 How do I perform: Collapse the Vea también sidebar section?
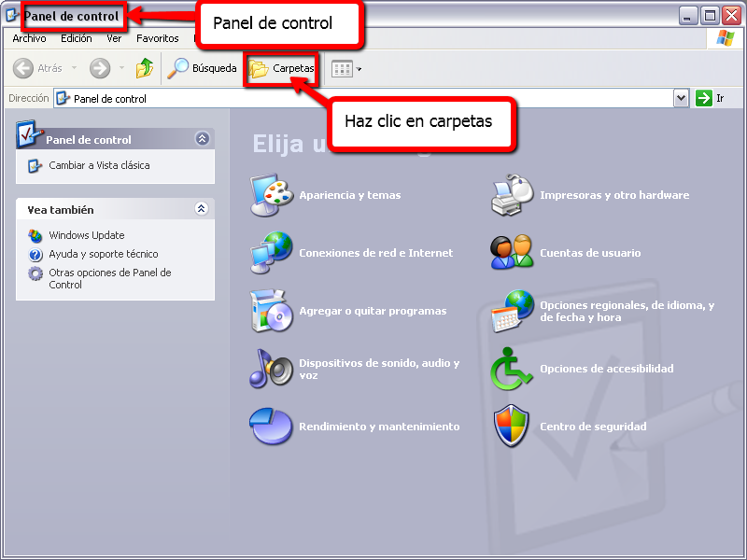click(202, 208)
